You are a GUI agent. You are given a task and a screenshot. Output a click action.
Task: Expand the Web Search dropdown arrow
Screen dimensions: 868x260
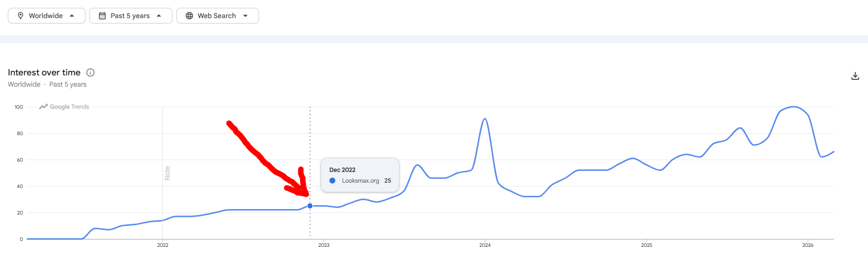[245, 16]
